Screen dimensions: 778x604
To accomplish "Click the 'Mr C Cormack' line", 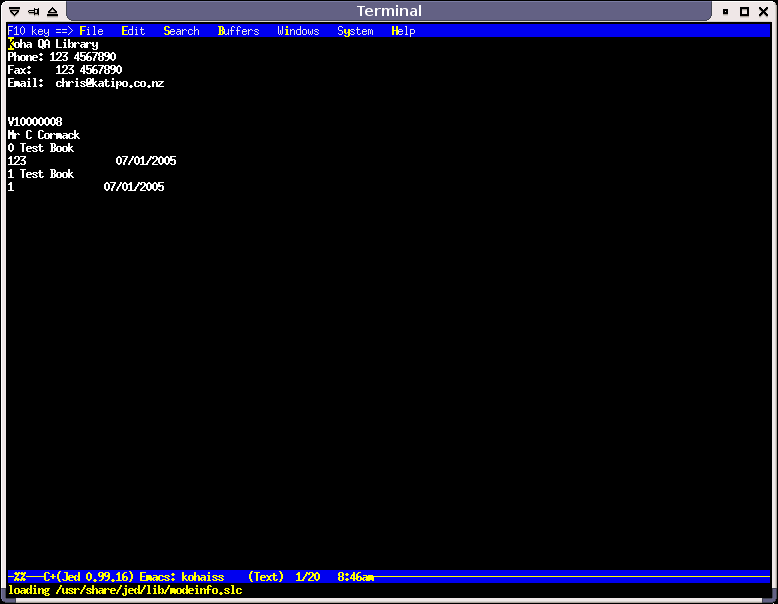I will pyautogui.click(x=44, y=135).
